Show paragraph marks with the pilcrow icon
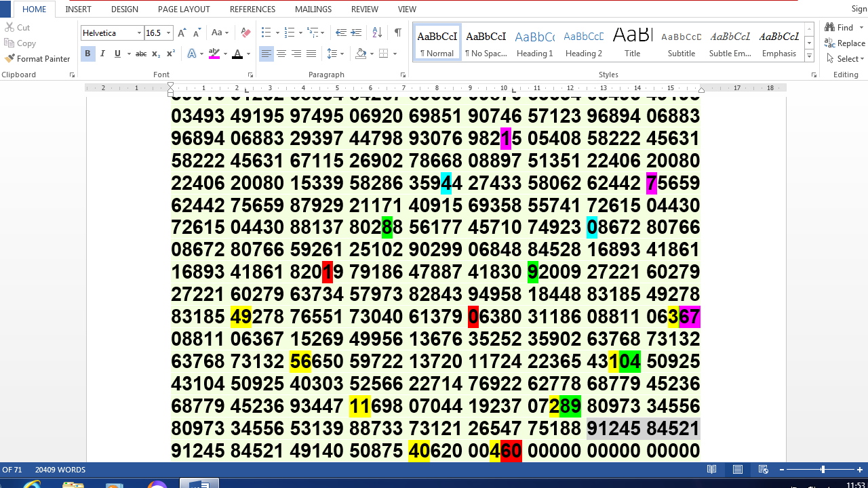 (397, 33)
